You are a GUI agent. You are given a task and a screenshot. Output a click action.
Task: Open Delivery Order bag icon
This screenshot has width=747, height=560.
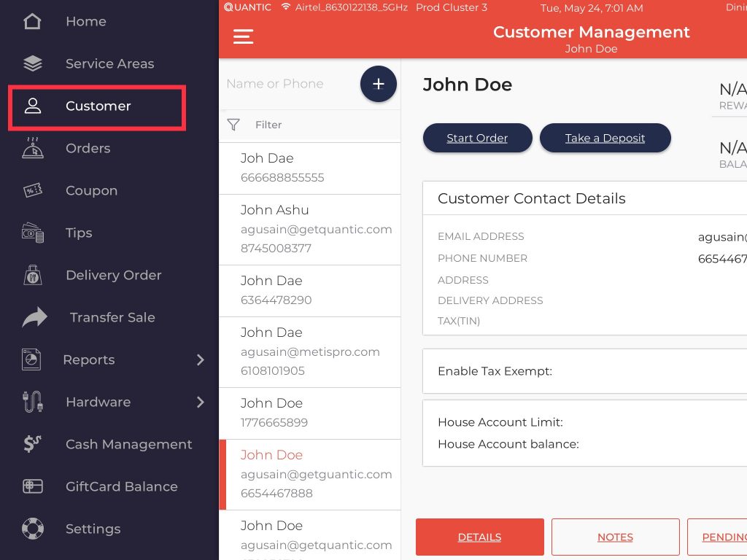click(x=33, y=275)
